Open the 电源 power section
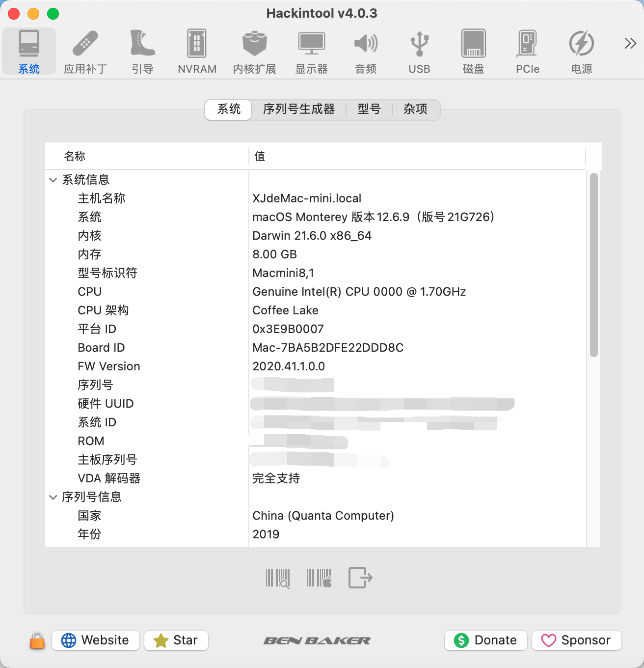The image size is (644, 668). pyautogui.click(x=582, y=52)
